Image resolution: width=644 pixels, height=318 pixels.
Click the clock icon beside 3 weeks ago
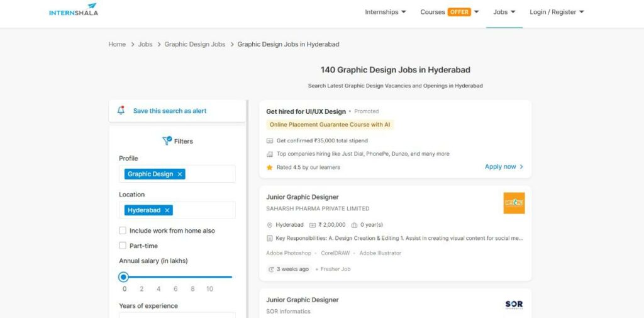point(271,270)
